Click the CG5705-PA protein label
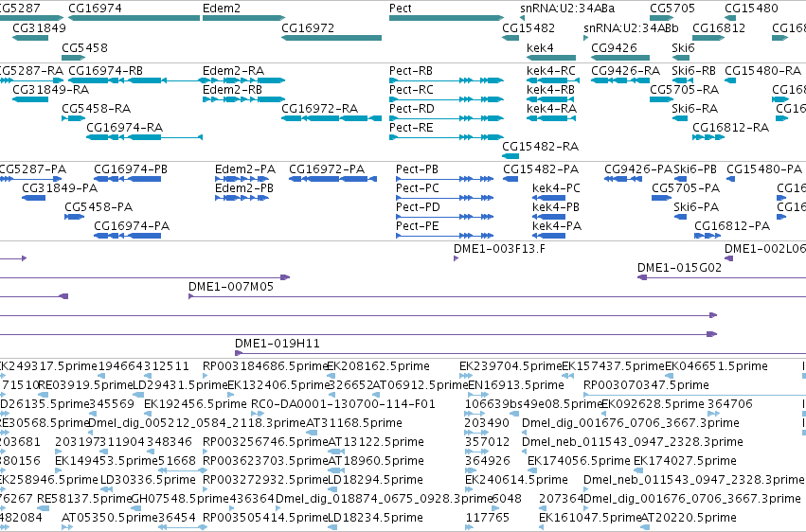The image size is (806, 532). 686,188
